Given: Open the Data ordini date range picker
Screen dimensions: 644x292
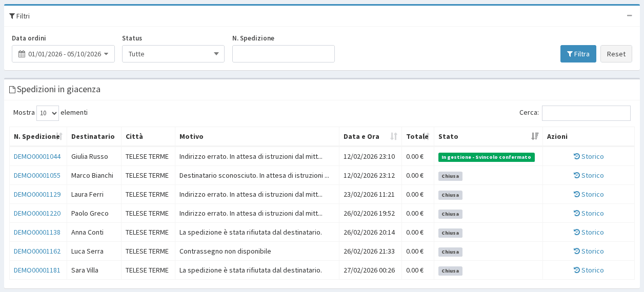Looking at the screenshot, I should 63,54.
